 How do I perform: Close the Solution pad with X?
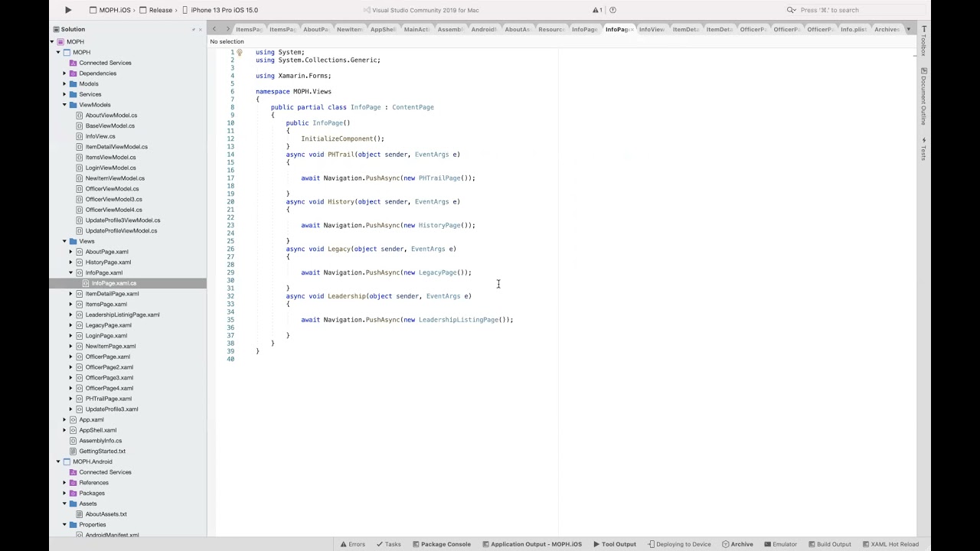[x=201, y=29]
